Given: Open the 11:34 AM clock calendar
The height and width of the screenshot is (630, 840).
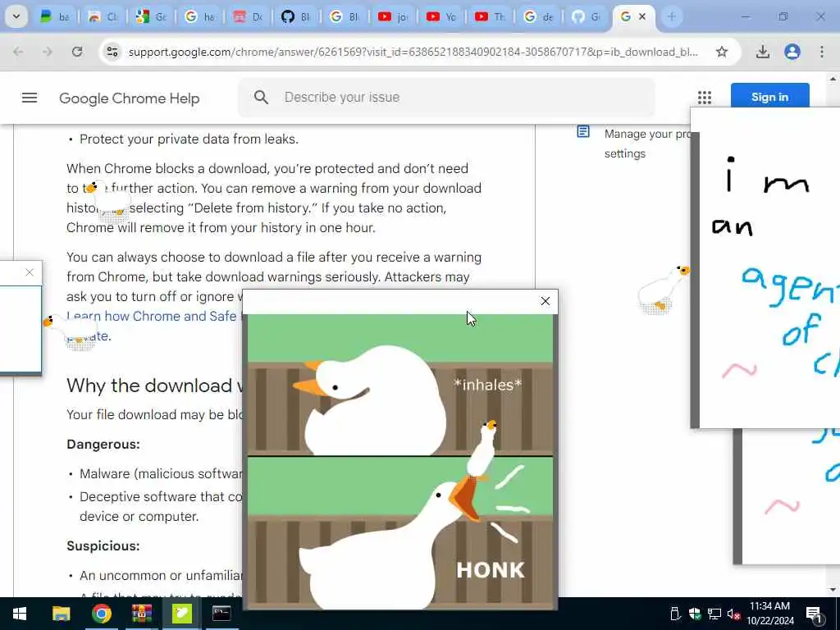Looking at the screenshot, I should click(x=769, y=614).
